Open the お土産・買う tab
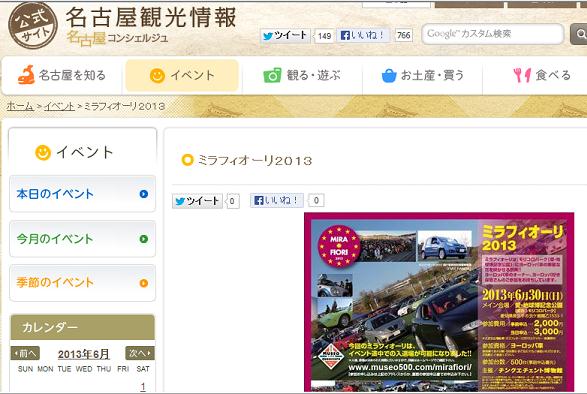This screenshot has height=394, width=587. [x=423, y=75]
